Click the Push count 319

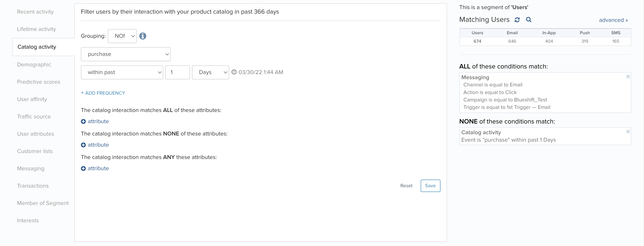tap(585, 41)
